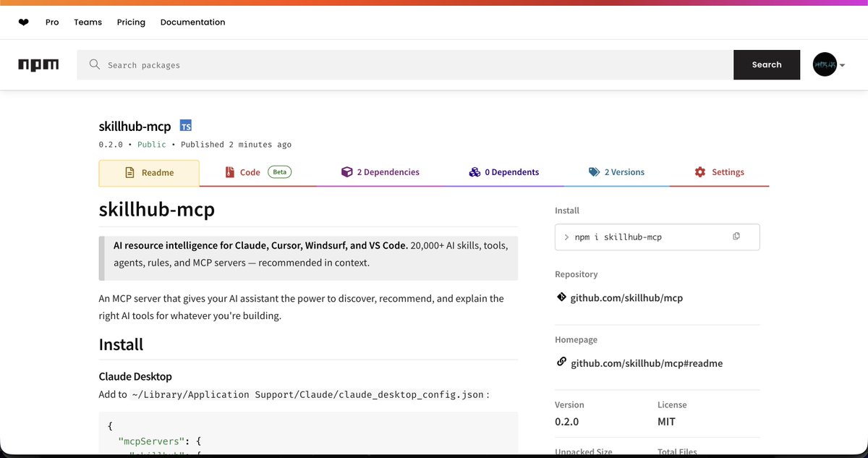Click the MIT license value
Image resolution: width=868 pixels, height=458 pixels.
(x=666, y=422)
